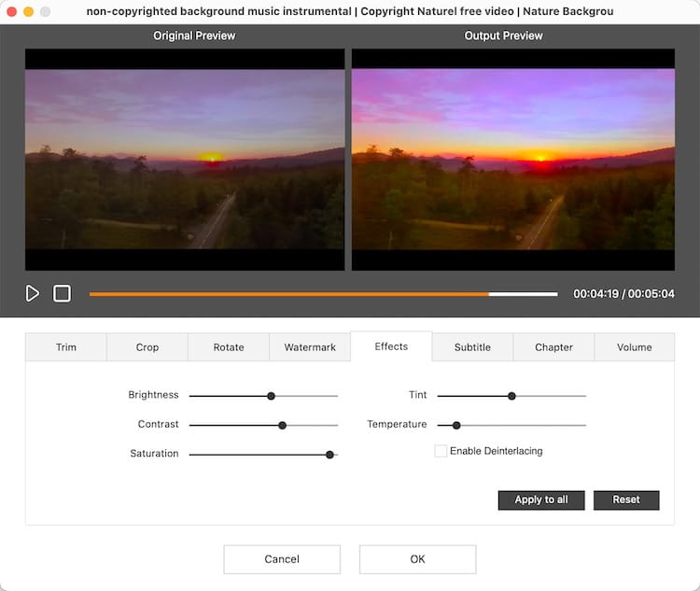Click the Original Preview video frame
This screenshot has height=591, width=700.
point(185,160)
